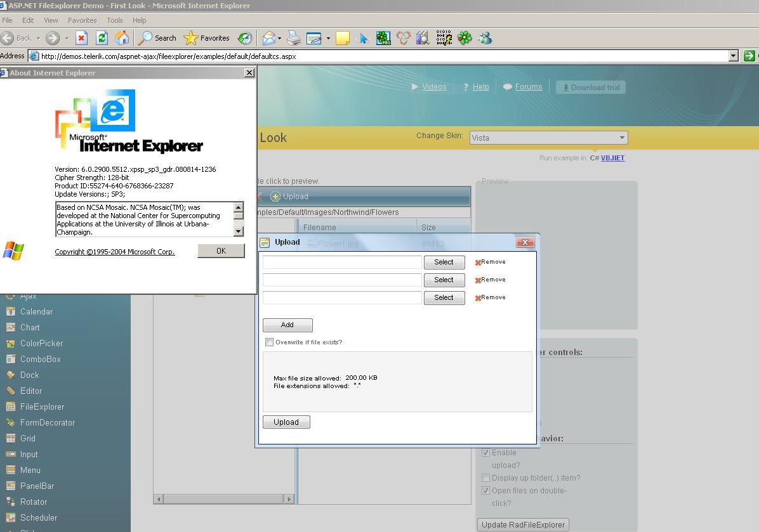Image resolution: width=759 pixels, height=532 pixels.
Task: Click the ICQ Pro flower icon
Action: click(383, 37)
